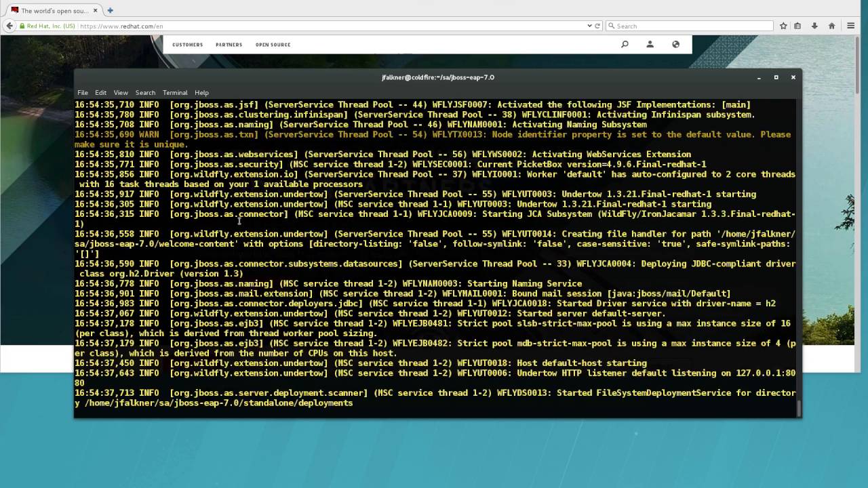Click Red Hat site globe language icon
The height and width of the screenshot is (488, 868).
pyautogui.click(x=675, y=44)
